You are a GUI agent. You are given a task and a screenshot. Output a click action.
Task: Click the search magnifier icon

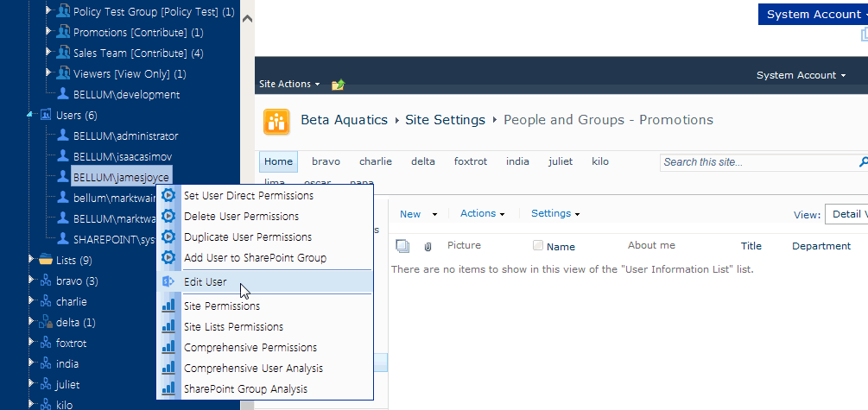[x=863, y=162]
